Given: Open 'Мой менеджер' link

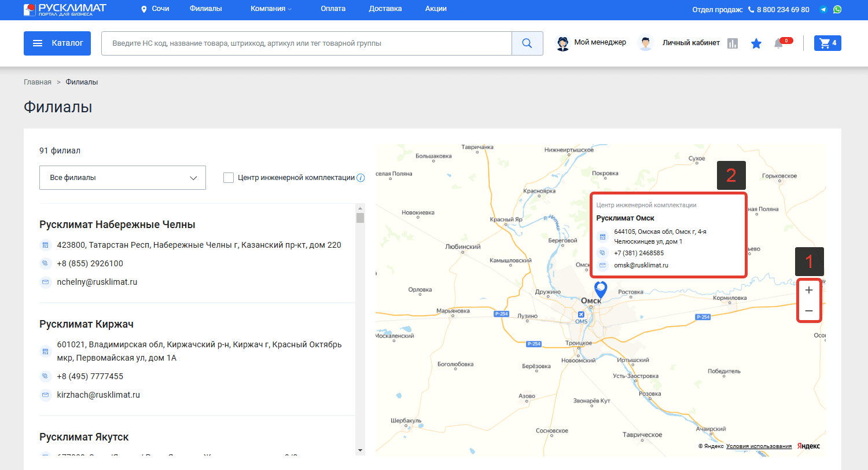Looking at the screenshot, I should (x=600, y=43).
